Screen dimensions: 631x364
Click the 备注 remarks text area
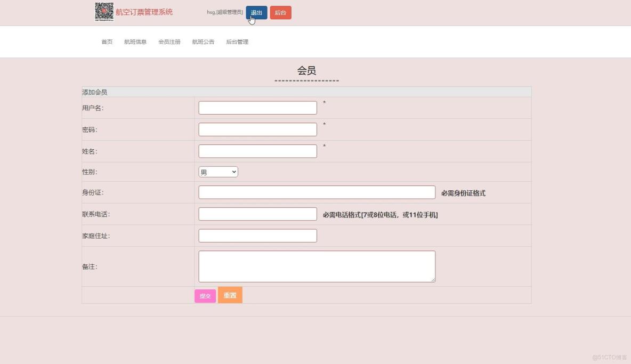pos(317,266)
